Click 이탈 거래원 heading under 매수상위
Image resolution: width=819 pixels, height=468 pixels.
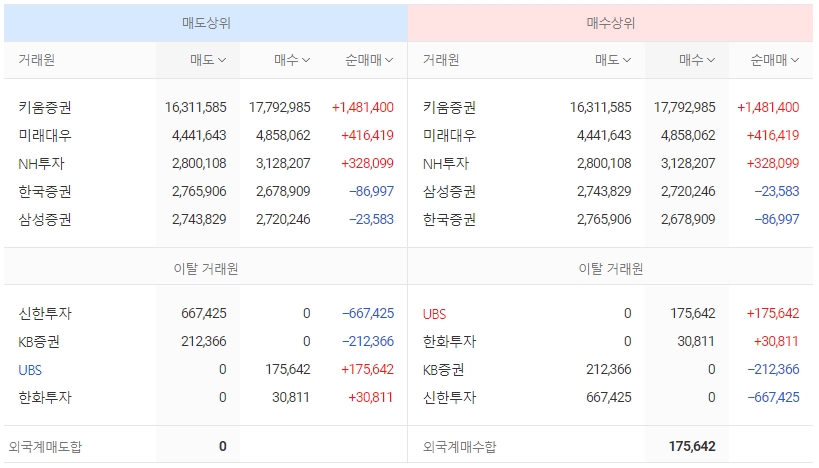click(x=611, y=268)
